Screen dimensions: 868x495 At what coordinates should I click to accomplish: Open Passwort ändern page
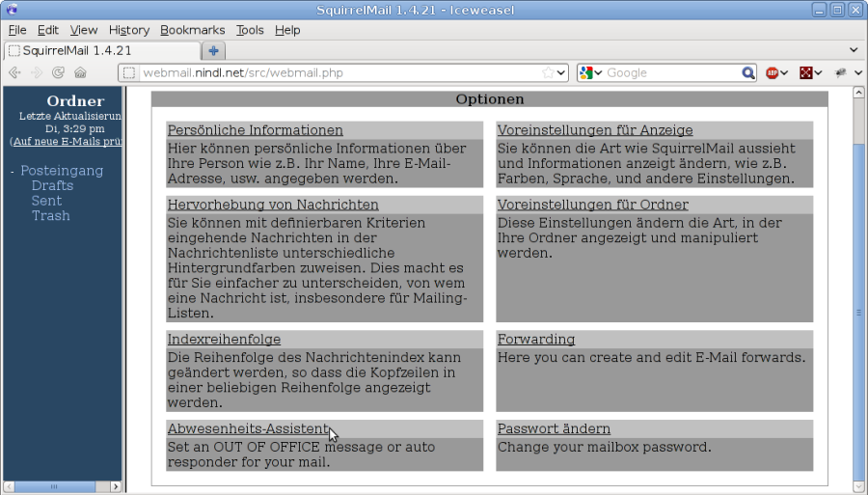(x=555, y=429)
